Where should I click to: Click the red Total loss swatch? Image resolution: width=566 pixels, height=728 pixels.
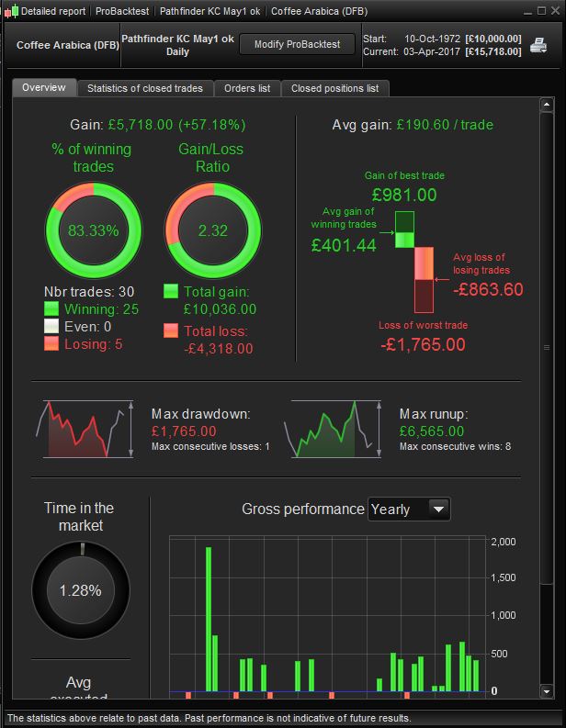pyautogui.click(x=171, y=330)
